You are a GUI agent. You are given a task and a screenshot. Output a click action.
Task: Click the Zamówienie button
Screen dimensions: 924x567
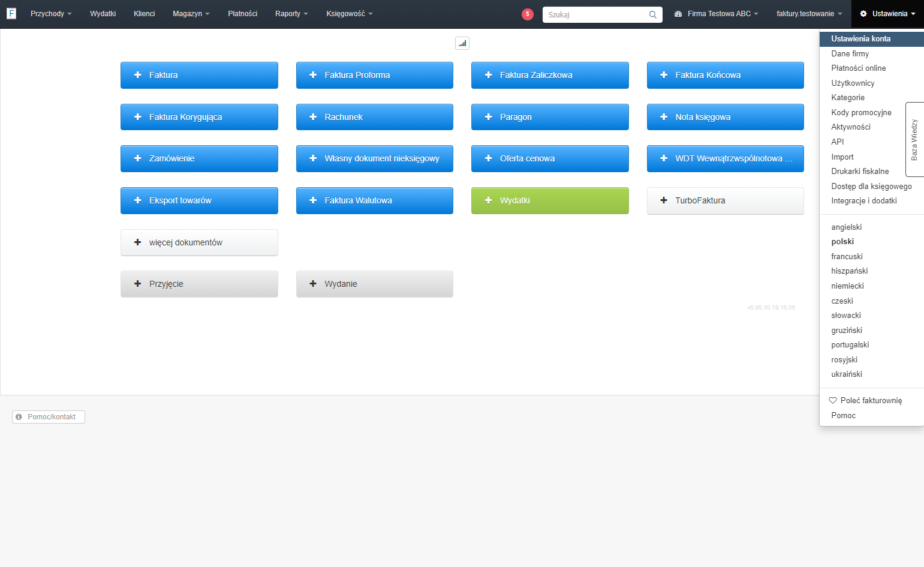pyautogui.click(x=199, y=158)
